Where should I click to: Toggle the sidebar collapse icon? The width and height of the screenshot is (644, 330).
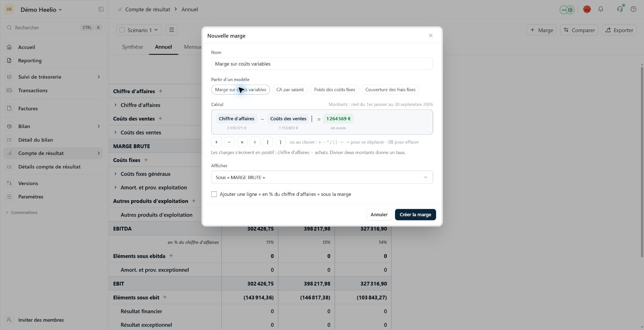(x=101, y=9)
